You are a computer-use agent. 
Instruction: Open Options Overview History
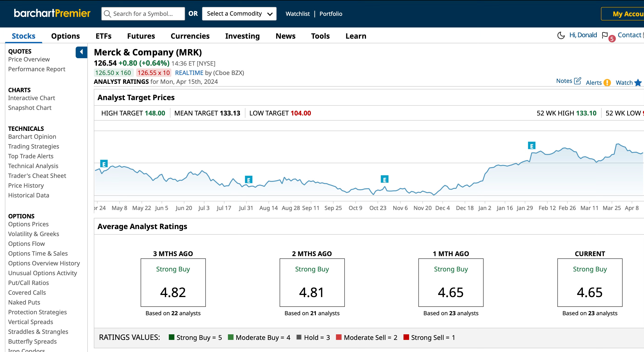44,263
